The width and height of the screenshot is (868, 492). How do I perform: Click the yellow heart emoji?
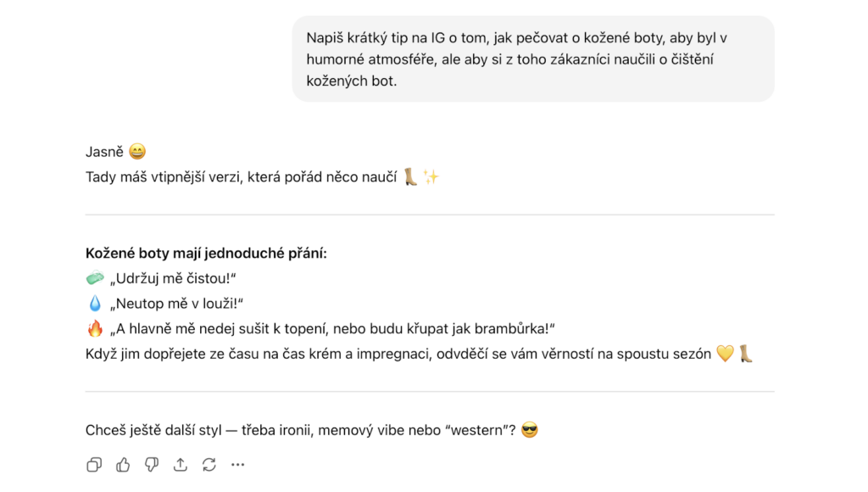725,355
